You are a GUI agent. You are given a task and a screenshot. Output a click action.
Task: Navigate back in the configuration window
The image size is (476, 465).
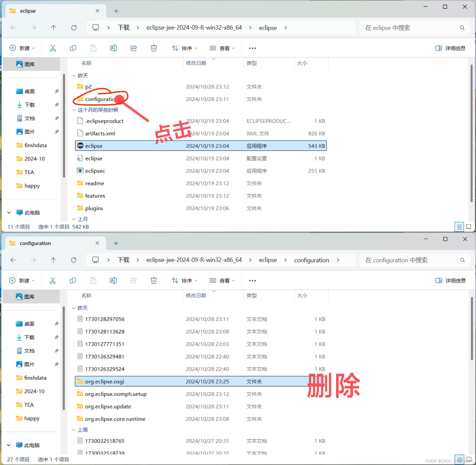coord(13,260)
